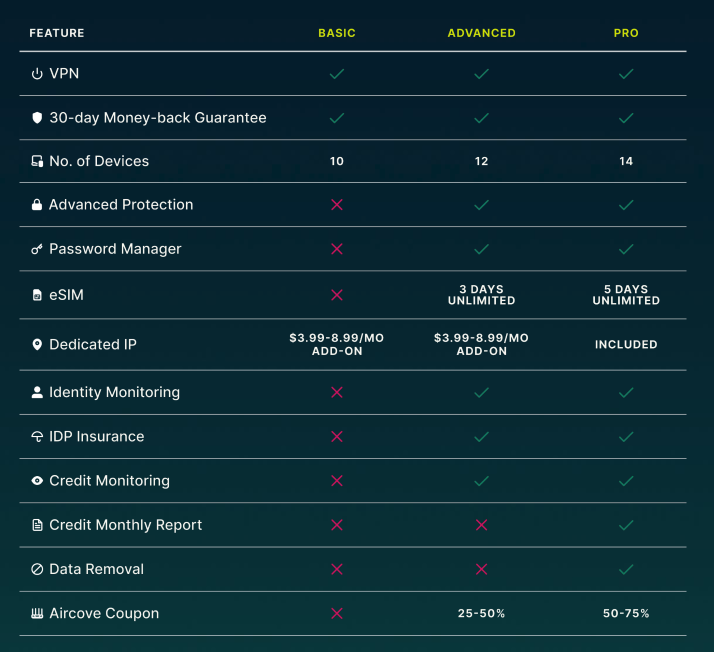Viewport: 714px width, 652px height.
Task: Click the person icon beside Identity Monitoring
Action: 37,392
